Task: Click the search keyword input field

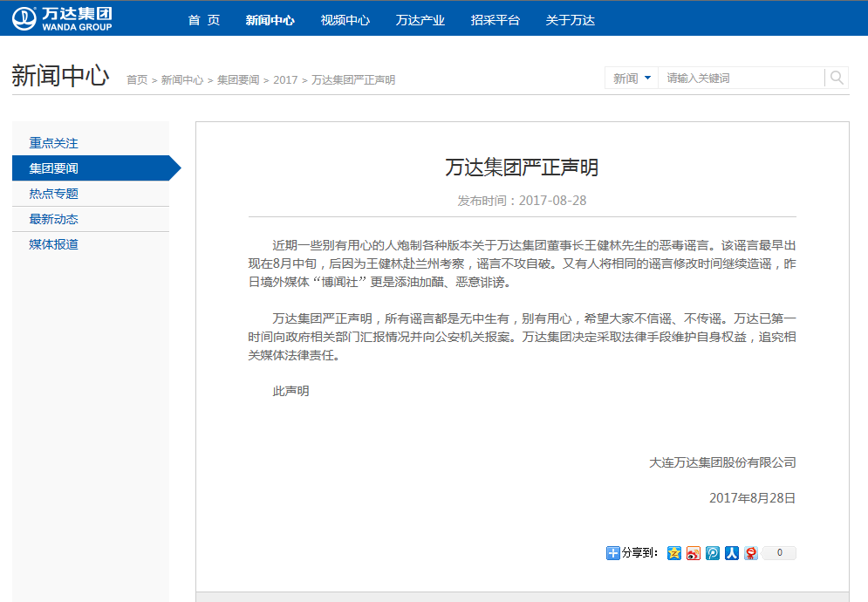Action: pyautogui.click(x=742, y=79)
